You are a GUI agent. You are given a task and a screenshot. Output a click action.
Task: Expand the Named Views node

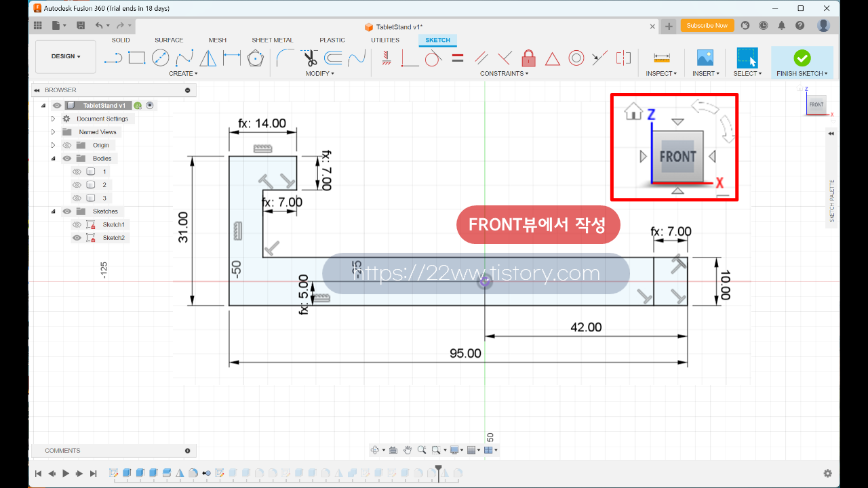53,132
